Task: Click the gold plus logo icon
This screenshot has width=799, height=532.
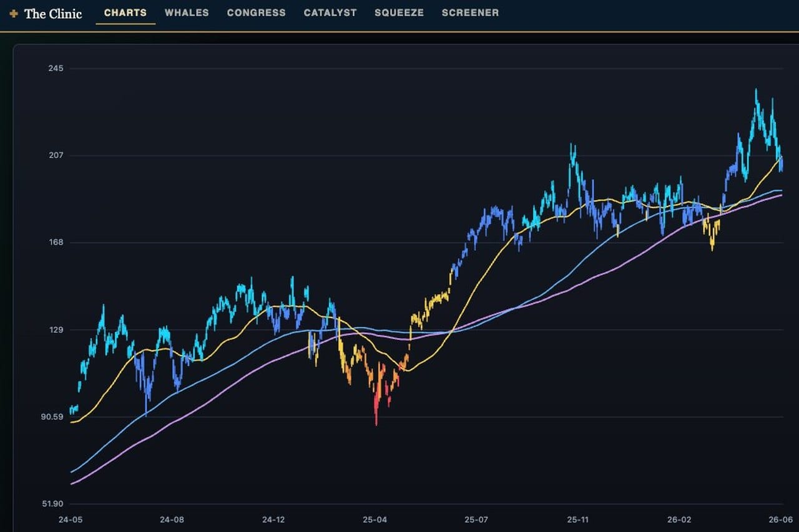Action: 14,14
